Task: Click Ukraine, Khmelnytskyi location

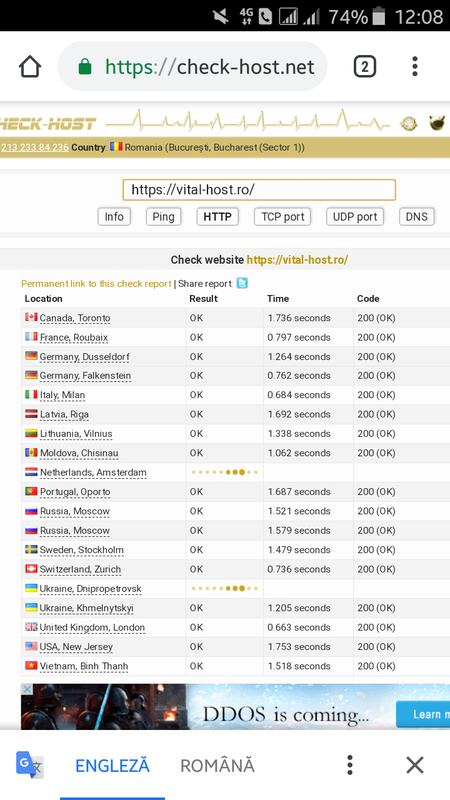Action: pyautogui.click(x=87, y=608)
